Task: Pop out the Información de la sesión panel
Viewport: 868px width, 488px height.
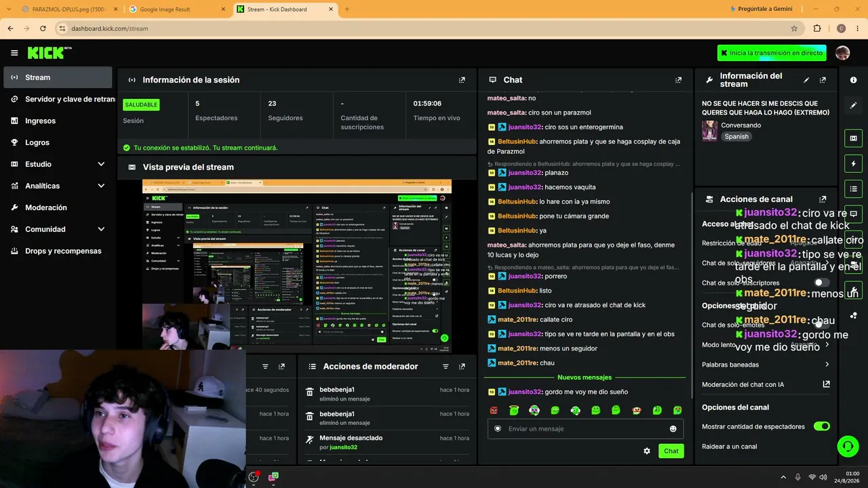Action: [462, 80]
